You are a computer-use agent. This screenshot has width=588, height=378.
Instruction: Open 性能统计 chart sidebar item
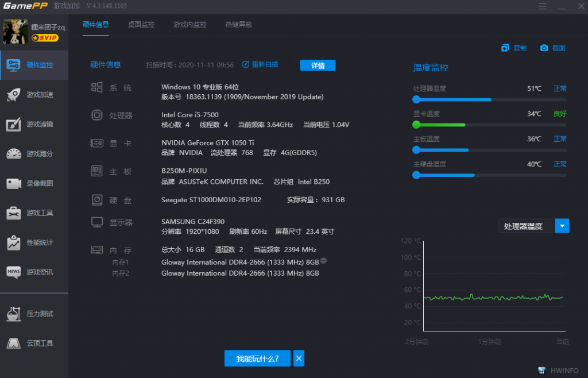[x=34, y=242]
